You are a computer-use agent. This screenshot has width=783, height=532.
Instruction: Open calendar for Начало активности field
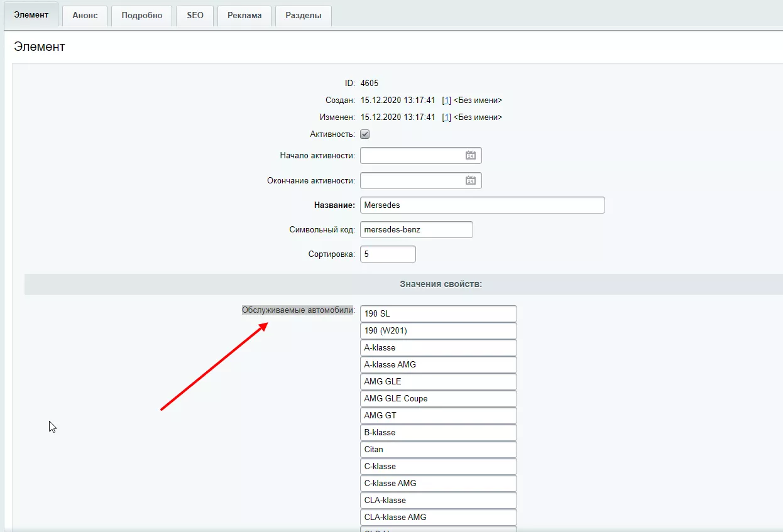click(x=470, y=155)
